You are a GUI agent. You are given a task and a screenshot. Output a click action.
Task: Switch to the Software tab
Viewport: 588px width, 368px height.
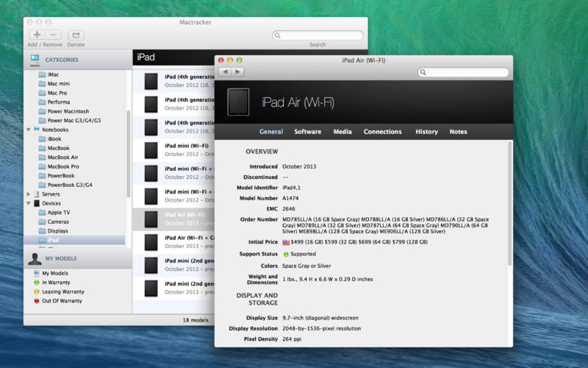click(x=307, y=132)
